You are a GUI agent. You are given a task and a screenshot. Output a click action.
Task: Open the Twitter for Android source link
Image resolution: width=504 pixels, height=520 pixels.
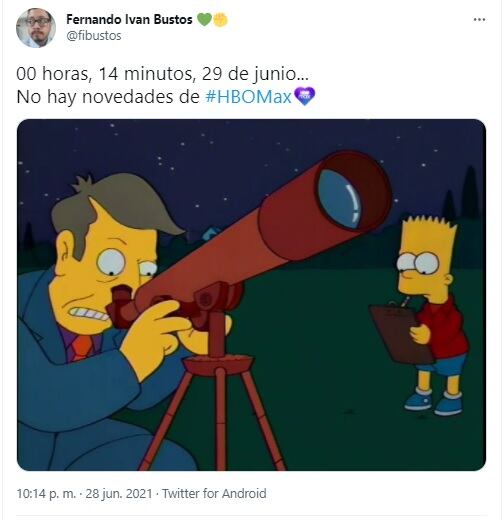click(214, 493)
